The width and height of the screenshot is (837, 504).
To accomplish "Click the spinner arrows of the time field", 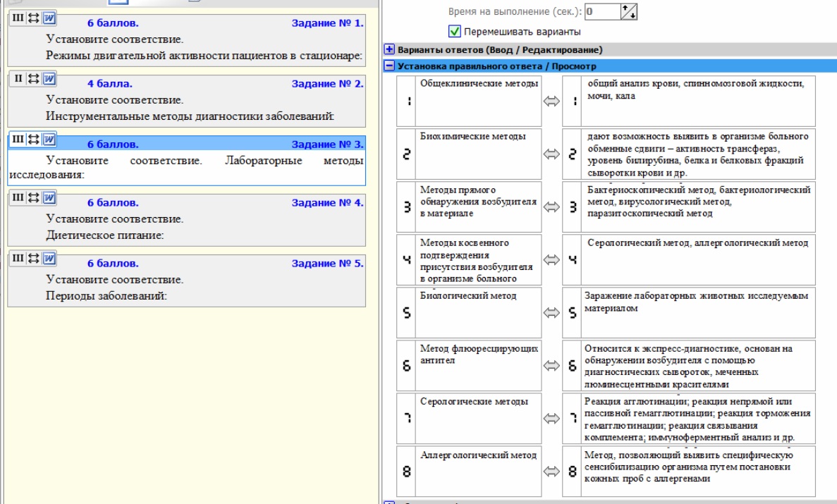I will (x=629, y=12).
